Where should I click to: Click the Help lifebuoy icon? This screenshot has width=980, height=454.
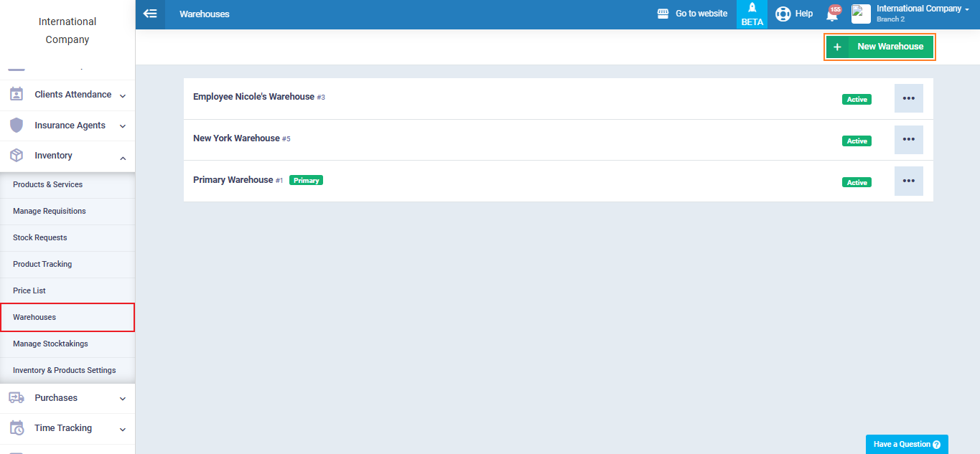(x=783, y=14)
